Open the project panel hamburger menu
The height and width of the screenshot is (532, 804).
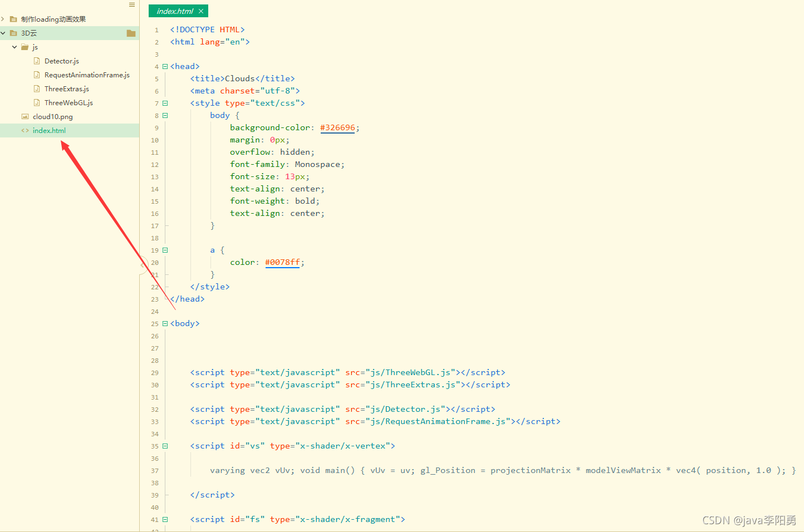click(x=132, y=5)
